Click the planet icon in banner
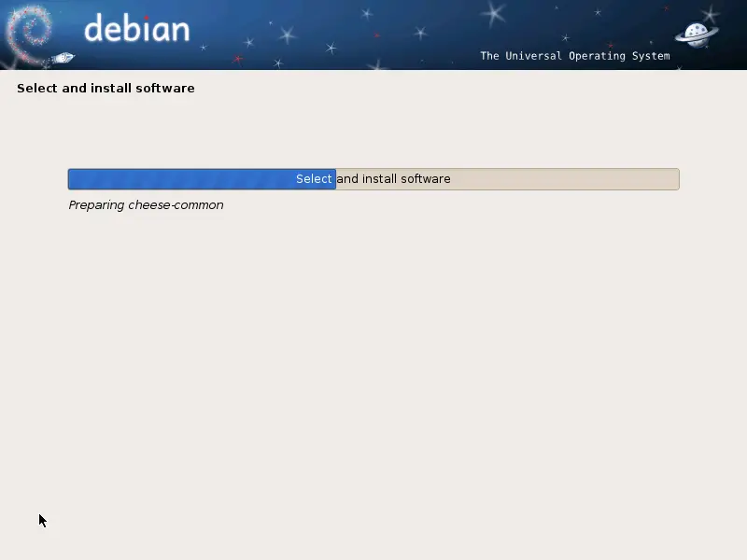 697,35
